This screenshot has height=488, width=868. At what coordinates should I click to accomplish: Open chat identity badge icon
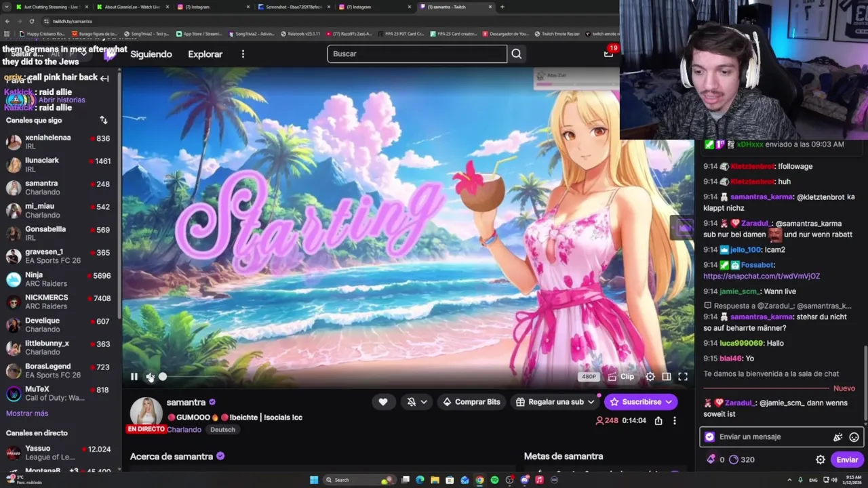click(709, 437)
